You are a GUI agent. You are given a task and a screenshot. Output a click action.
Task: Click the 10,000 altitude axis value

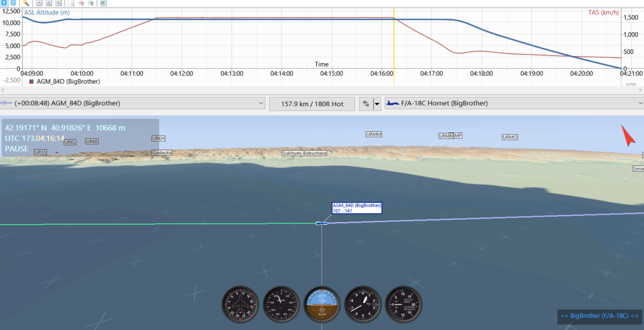[11, 23]
